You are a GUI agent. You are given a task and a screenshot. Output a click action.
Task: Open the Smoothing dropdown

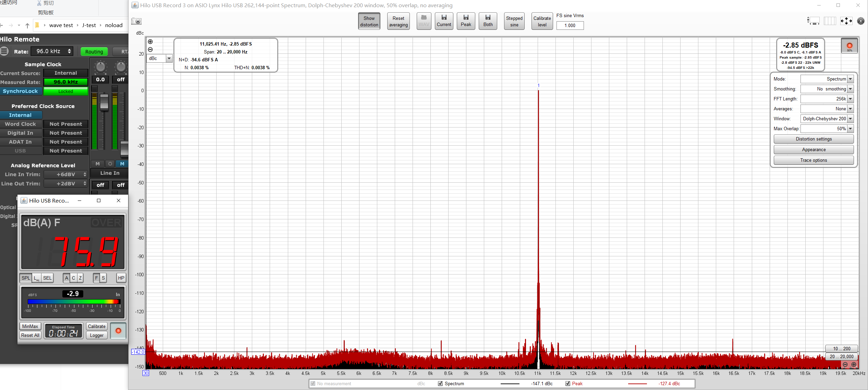tap(827, 89)
